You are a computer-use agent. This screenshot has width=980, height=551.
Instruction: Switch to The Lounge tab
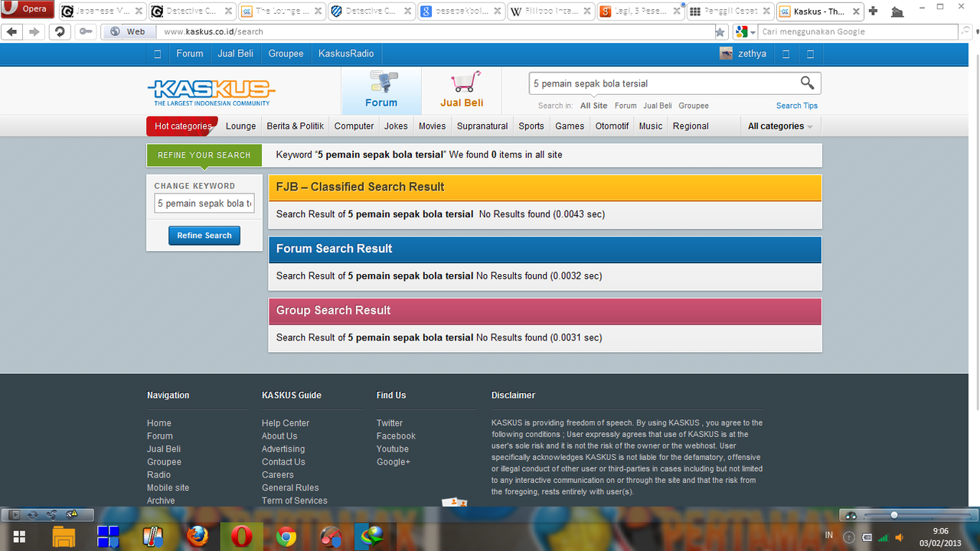(x=282, y=11)
